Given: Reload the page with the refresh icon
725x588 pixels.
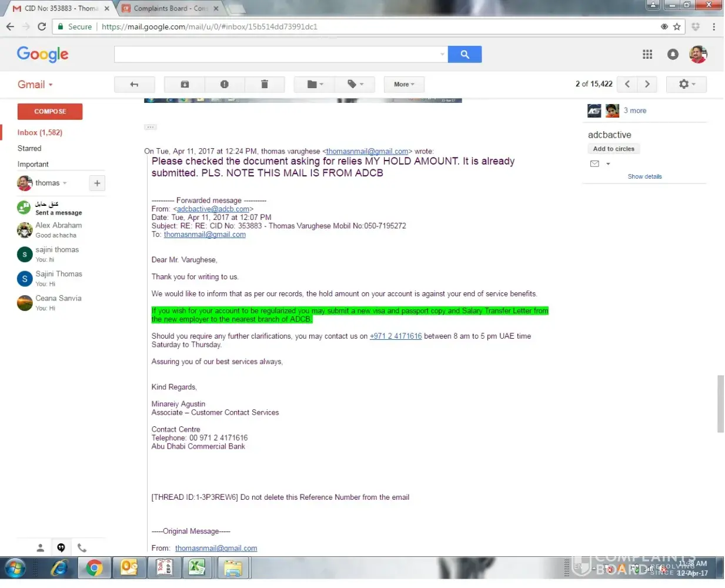Looking at the screenshot, I should coord(42,26).
